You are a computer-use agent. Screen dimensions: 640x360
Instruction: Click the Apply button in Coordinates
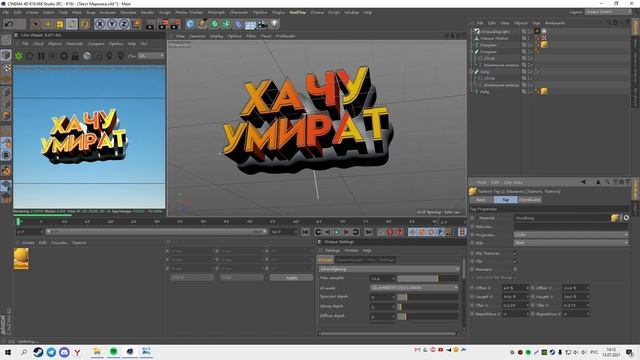291,278
